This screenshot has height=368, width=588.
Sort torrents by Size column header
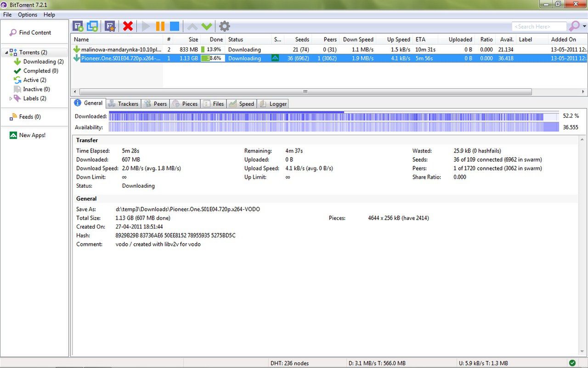point(187,40)
